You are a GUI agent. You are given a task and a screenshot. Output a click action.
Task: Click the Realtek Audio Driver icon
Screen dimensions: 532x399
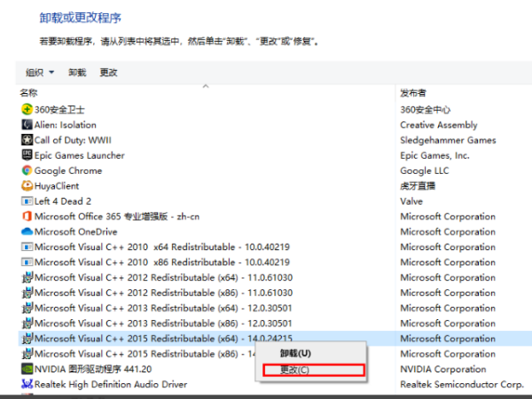(x=27, y=384)
